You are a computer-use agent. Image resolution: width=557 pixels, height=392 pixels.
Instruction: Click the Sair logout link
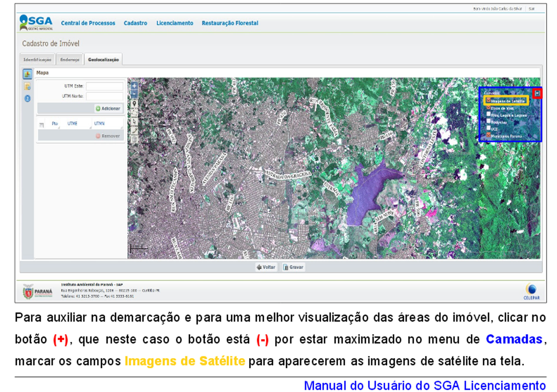[x=532, y=9]
